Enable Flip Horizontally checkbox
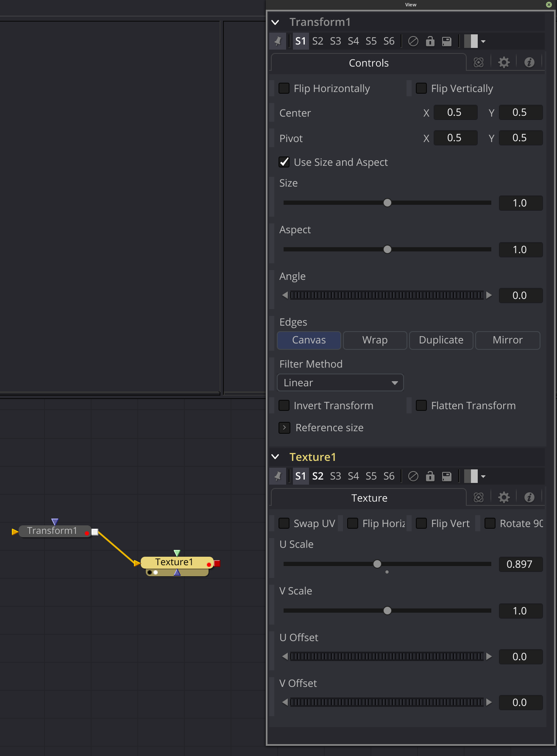Screen dimensions: 557x756 [x=284, y=88]
